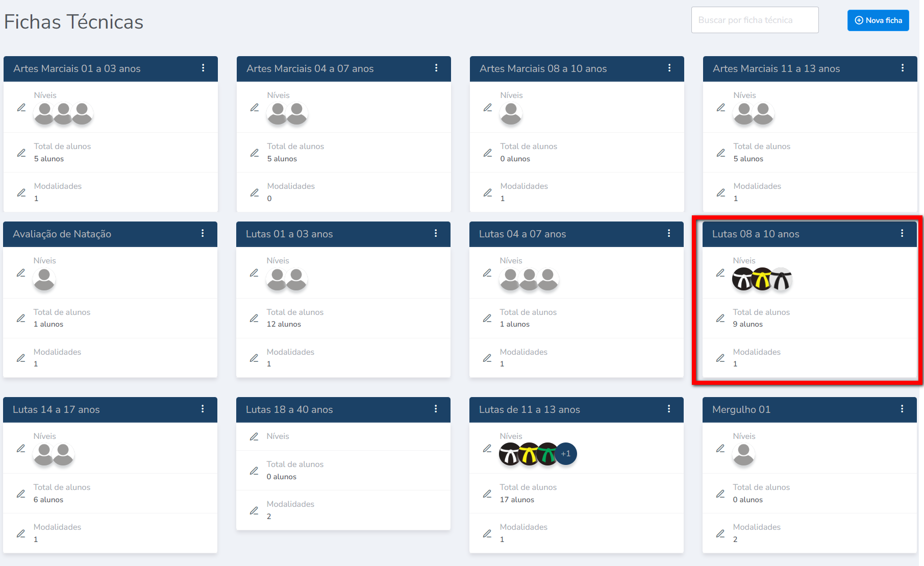The height and width of the screenshot is (566, 924).
Task: Open options menu for Artes Marciais 11 a 13 anos
Action: [x=903, y=68]
